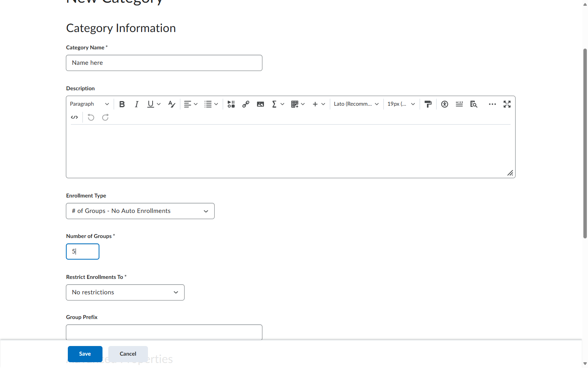Click the Cancel button

point(128,354)
